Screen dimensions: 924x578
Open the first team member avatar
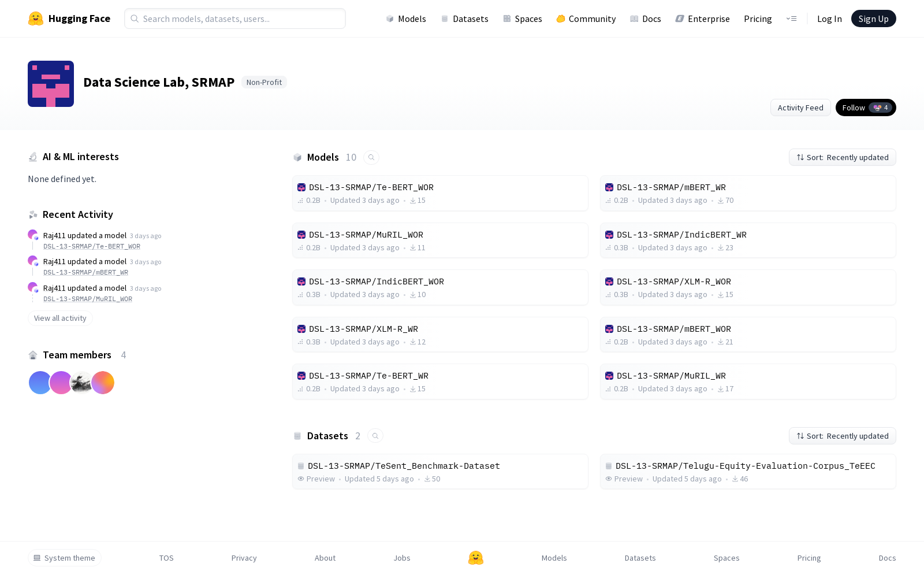pos(40,383)
